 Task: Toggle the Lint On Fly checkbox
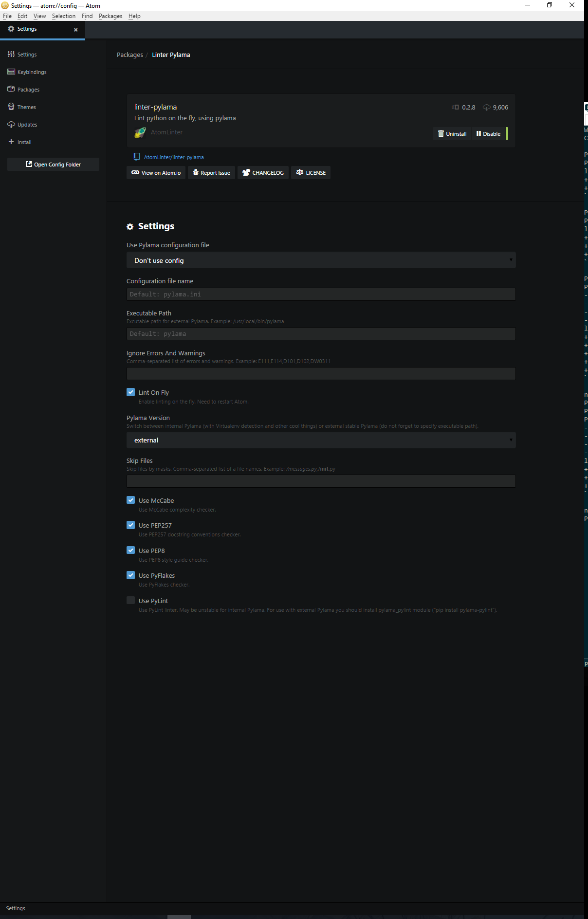(x=130, y=392)
